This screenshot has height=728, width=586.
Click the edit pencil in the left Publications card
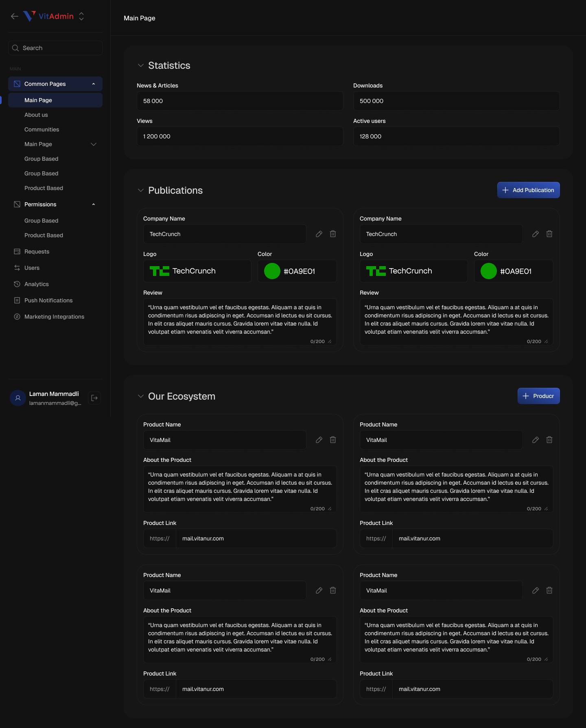319,234
